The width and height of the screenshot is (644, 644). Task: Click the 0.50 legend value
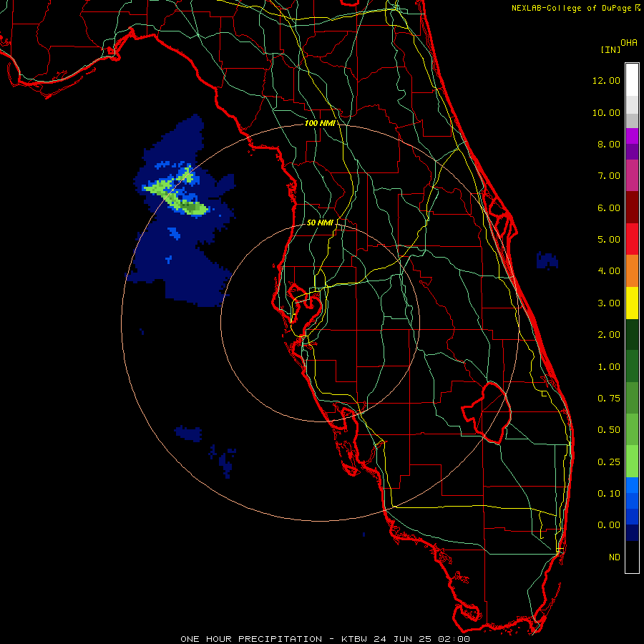tap(609, 430)
